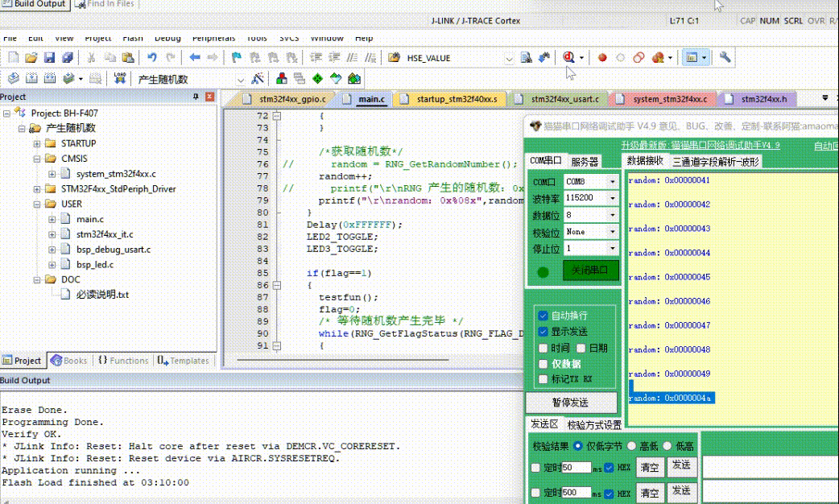The height and width of the screenshot is (504, 839).
Task: Open Configuration with the wrench icon
Action: pos(725,57)
